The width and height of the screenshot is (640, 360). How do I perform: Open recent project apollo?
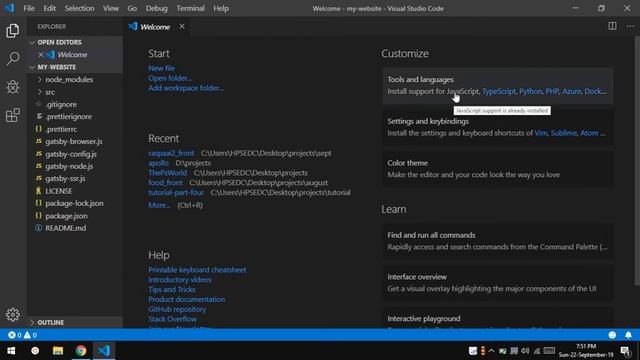158,163
